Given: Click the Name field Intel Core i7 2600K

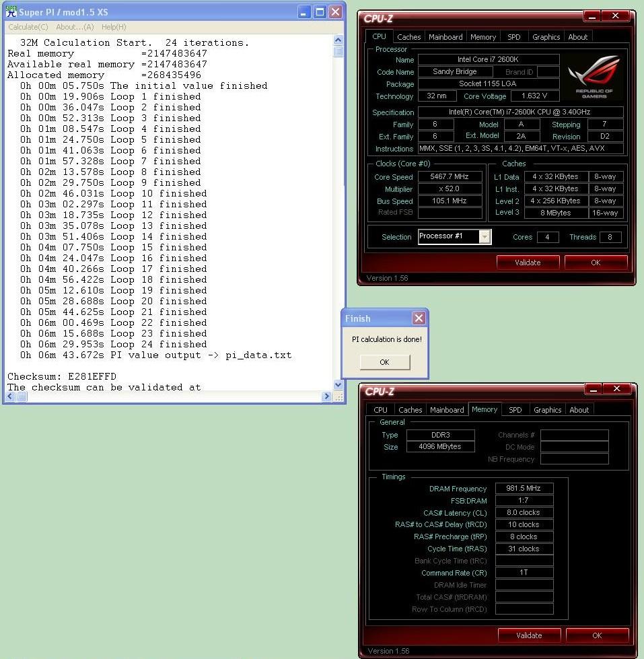Looking at the screenshot, I should pos(488,59).
